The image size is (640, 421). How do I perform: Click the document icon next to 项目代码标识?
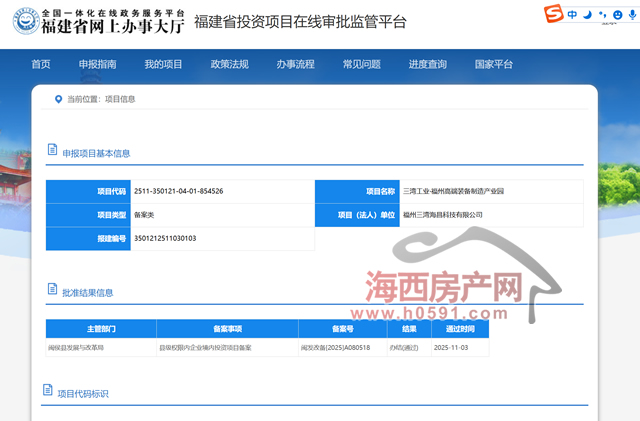[x=47, y=393]
